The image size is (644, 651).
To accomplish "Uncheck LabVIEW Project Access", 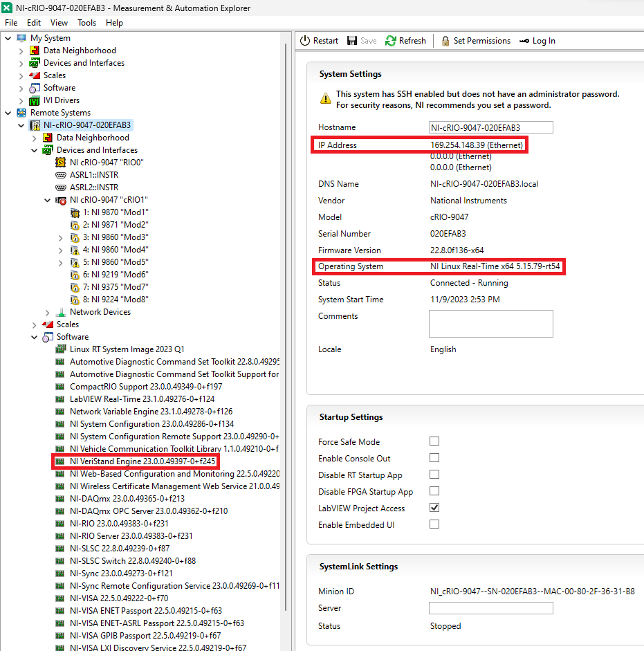I will (x=434, y=508).
